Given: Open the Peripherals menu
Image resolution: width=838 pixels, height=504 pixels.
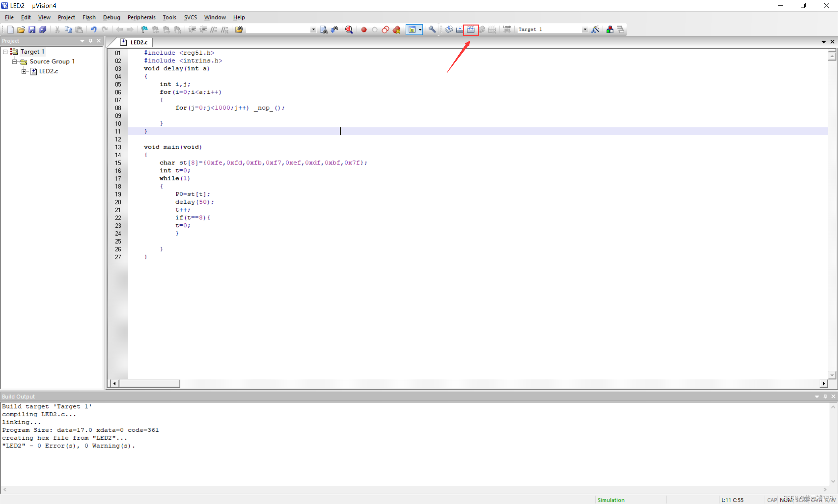Looking at the screenshot, I should (141, 17).
